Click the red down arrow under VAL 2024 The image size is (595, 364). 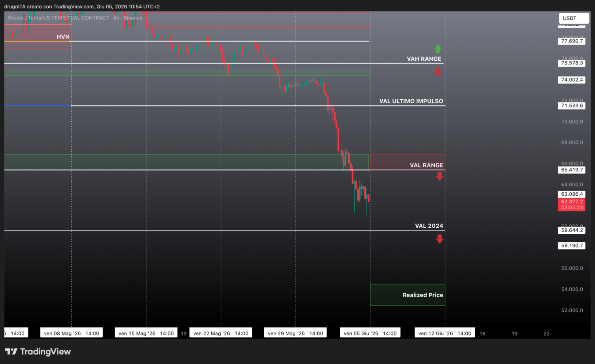pos(439,239)
